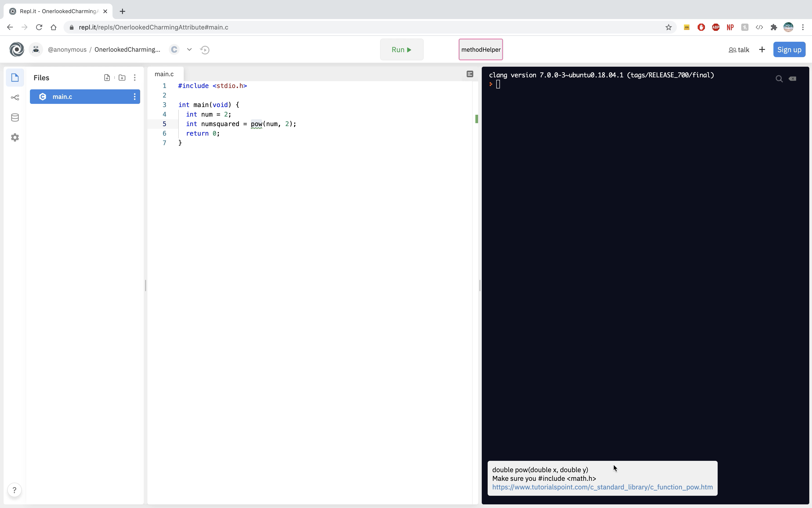This screenshot has height=508, width=812.
Task: Click the add new file icon
Action: [107, 78]
